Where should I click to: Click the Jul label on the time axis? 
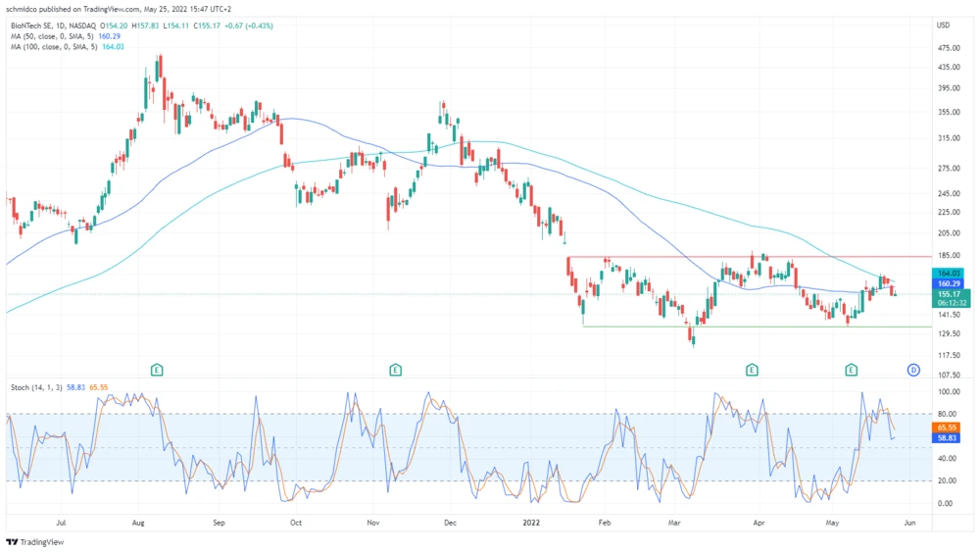61,523
